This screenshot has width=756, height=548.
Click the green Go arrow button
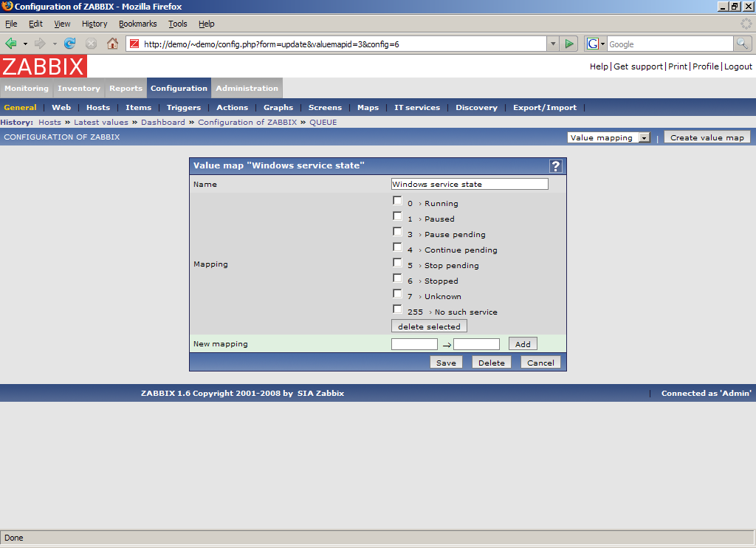pyautogui.click(x=569, y=44)
